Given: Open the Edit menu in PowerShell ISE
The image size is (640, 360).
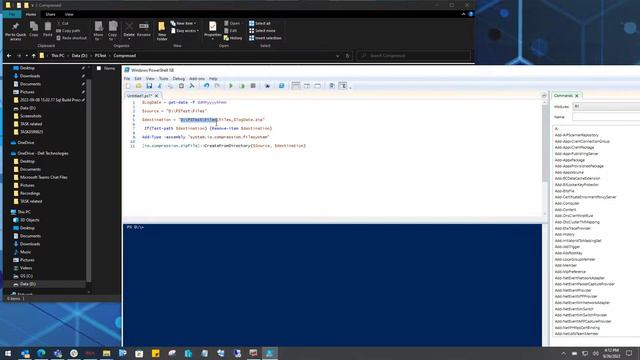Looking at the screenshot, I should pyautogui.click(x=138, y=78).
